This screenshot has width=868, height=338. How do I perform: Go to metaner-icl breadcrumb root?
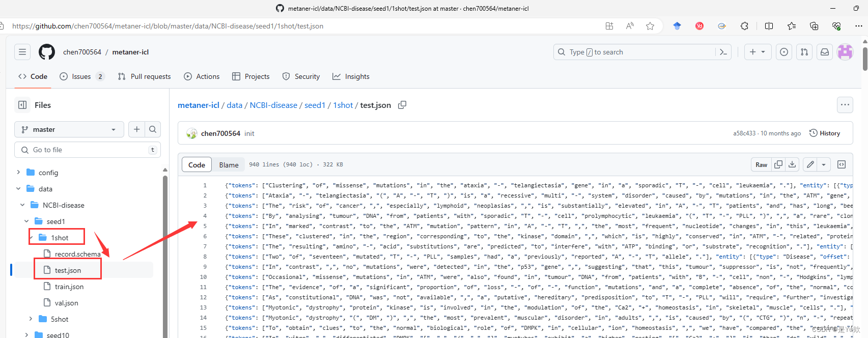pos(199,105)
